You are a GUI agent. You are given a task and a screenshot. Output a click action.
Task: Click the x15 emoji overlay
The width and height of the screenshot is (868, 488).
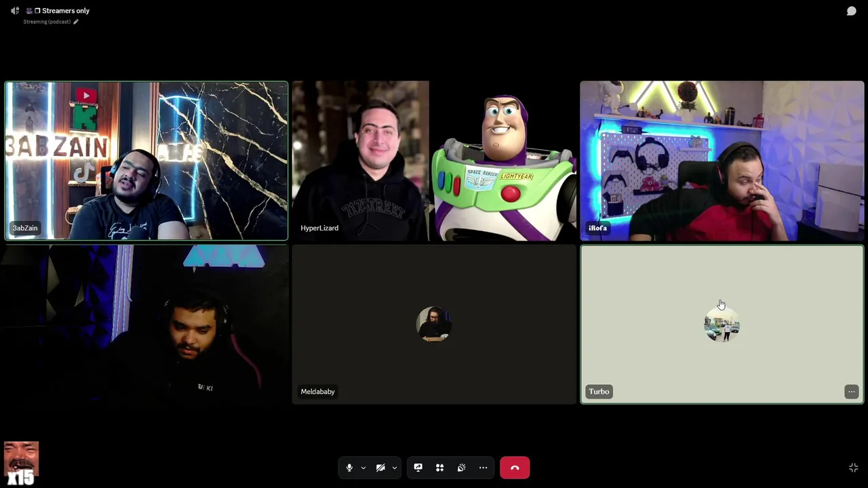tap(21, 464)
